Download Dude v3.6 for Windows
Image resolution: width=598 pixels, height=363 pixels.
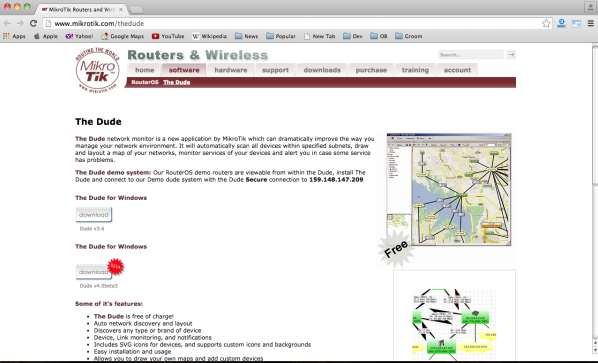93,215
